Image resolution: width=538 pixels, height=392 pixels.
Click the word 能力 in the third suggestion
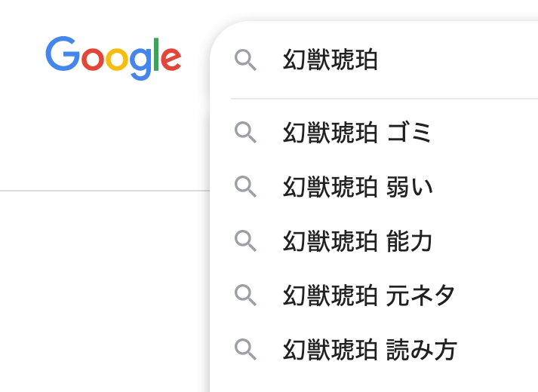point(410,240)
